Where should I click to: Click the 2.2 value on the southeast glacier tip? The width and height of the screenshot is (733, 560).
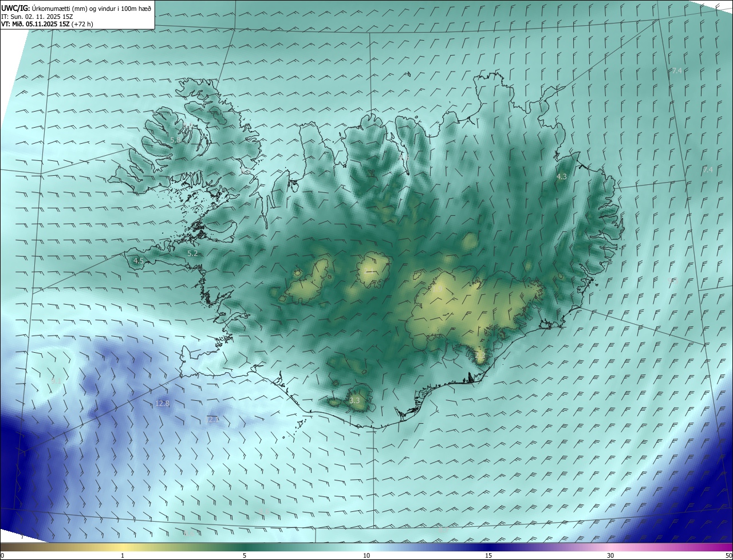click(x=480, y=356)
